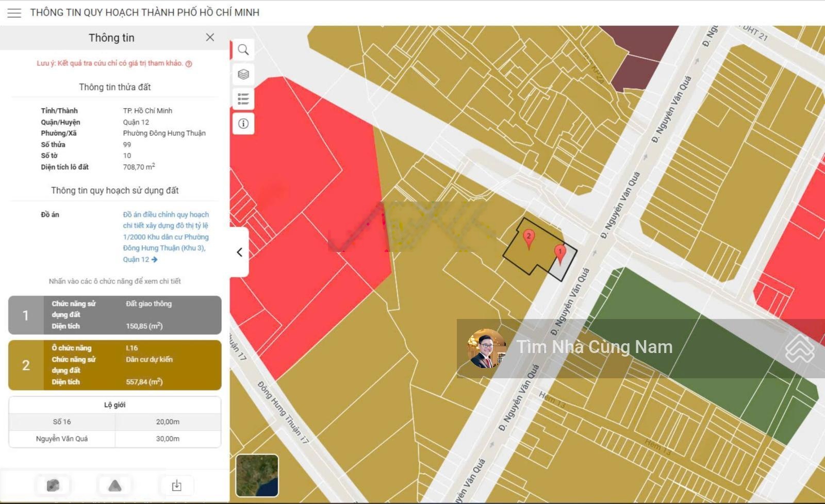Viewport: 825px width, 504px height.
Task: Select the Đất giao thông function card
Action: click(115, 315)
